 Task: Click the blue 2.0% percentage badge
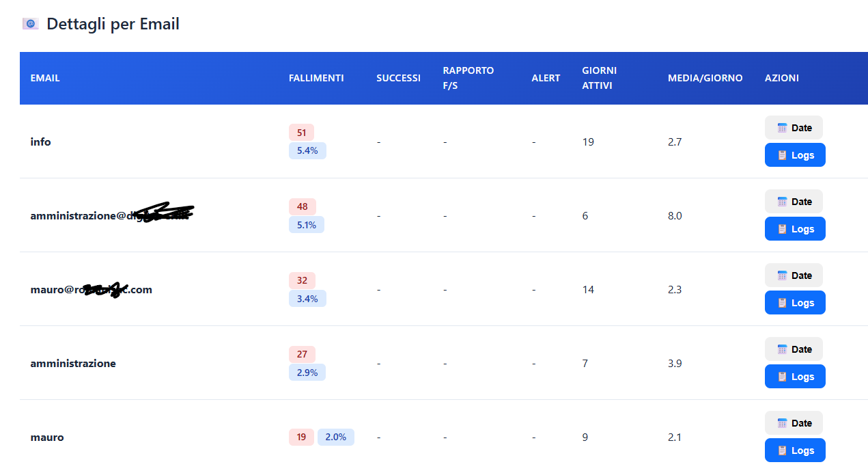tap(335, 437)
